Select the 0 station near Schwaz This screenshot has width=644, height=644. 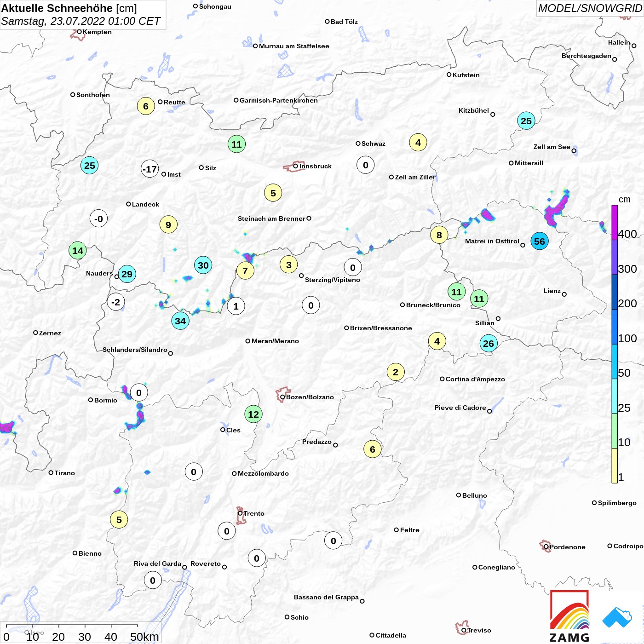pos(366,165)
